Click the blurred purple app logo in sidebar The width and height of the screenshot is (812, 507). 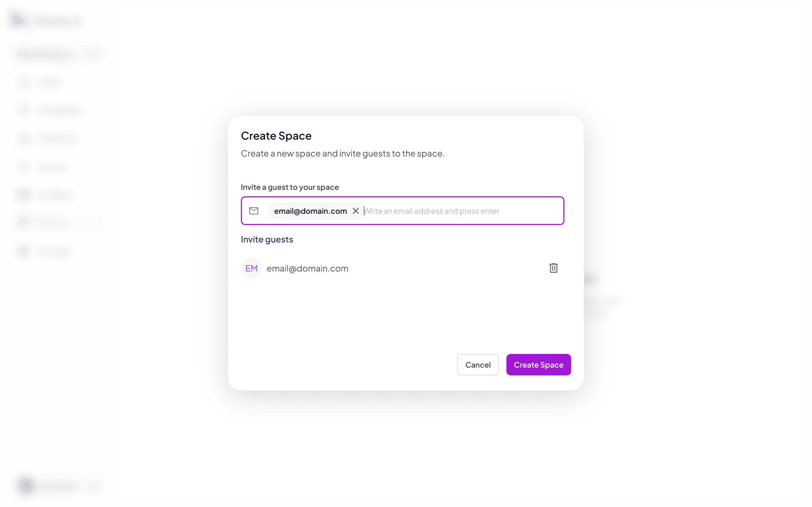coord(19,20)
